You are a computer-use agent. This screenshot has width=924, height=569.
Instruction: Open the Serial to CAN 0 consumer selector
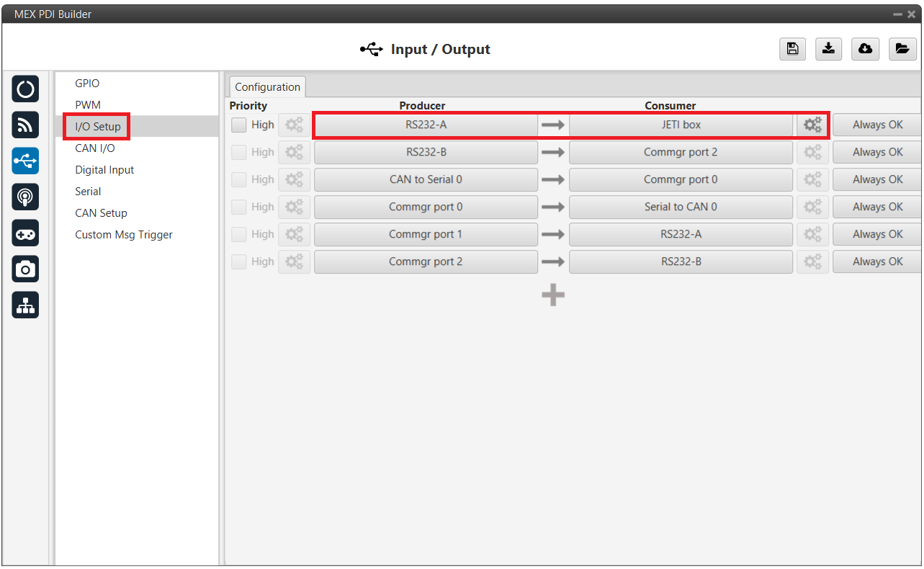coord(681,207)
